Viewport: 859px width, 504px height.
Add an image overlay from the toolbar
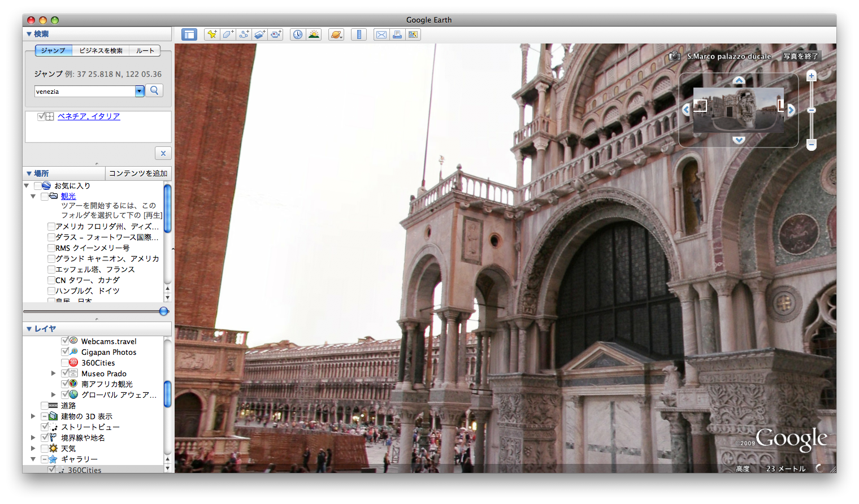point(259,34)
